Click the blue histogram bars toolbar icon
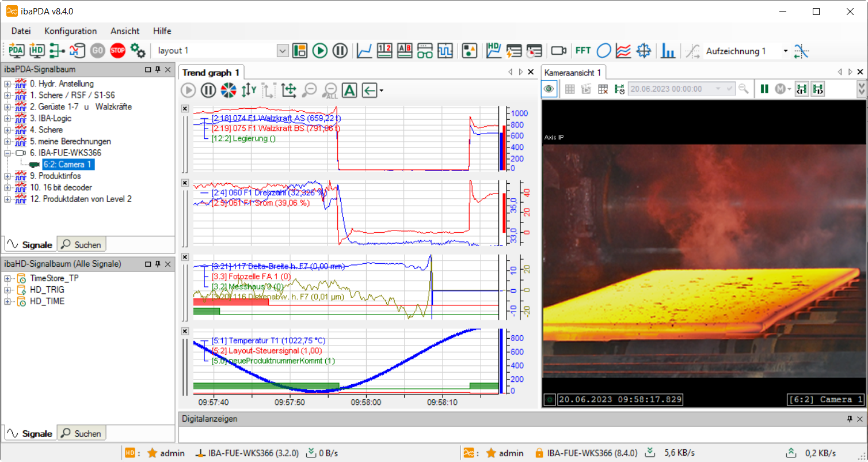The height and width of the screenshot is (462, 868). (668, 51)
